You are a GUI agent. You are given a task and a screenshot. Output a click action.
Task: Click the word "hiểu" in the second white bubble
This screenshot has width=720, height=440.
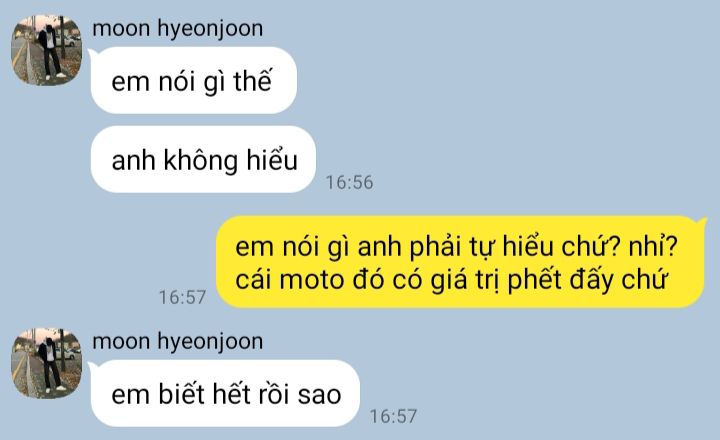(x=272, y=160)
